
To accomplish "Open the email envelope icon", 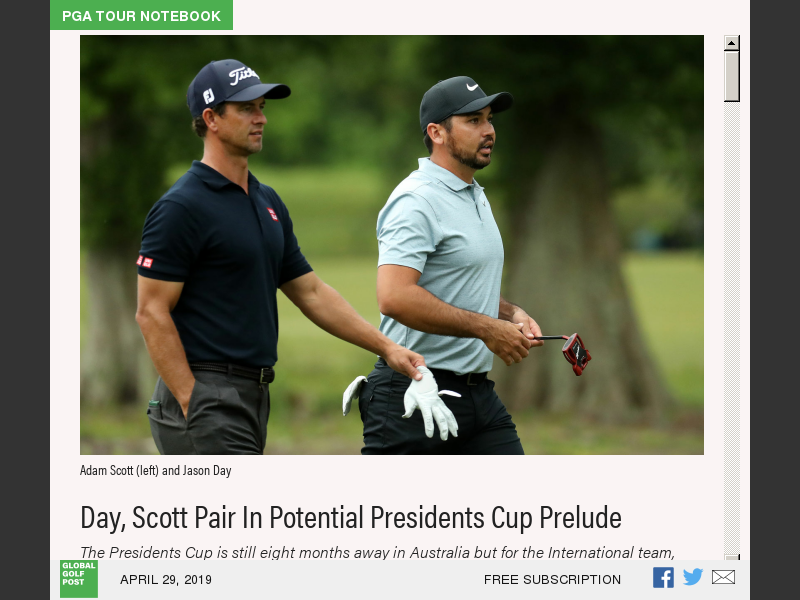I will pyautogui.click(x=723, y=577).
